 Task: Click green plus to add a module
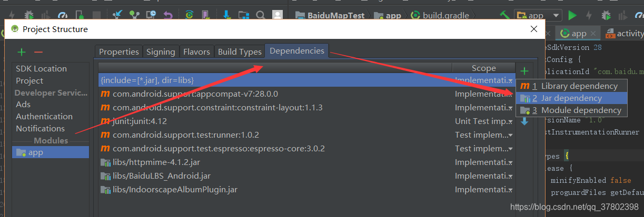pyautogui.click(x=22, y=51)
